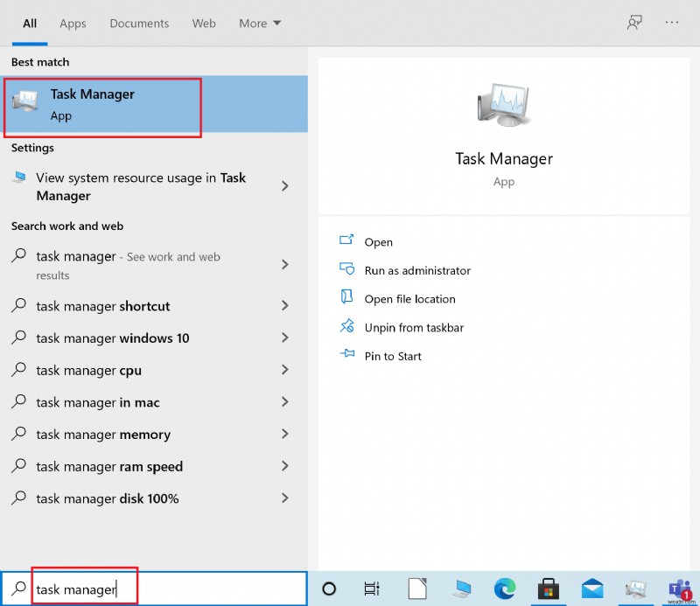Click the Task Manager icon in taskbar
The width and height of the screenshot is (700, 606).
point(635,589)
